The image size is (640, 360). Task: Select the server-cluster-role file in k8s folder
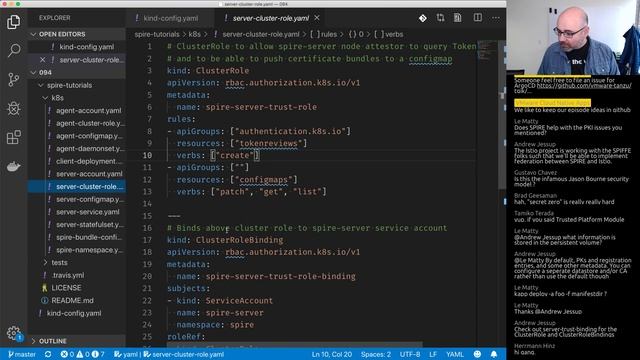click(77, 187)
